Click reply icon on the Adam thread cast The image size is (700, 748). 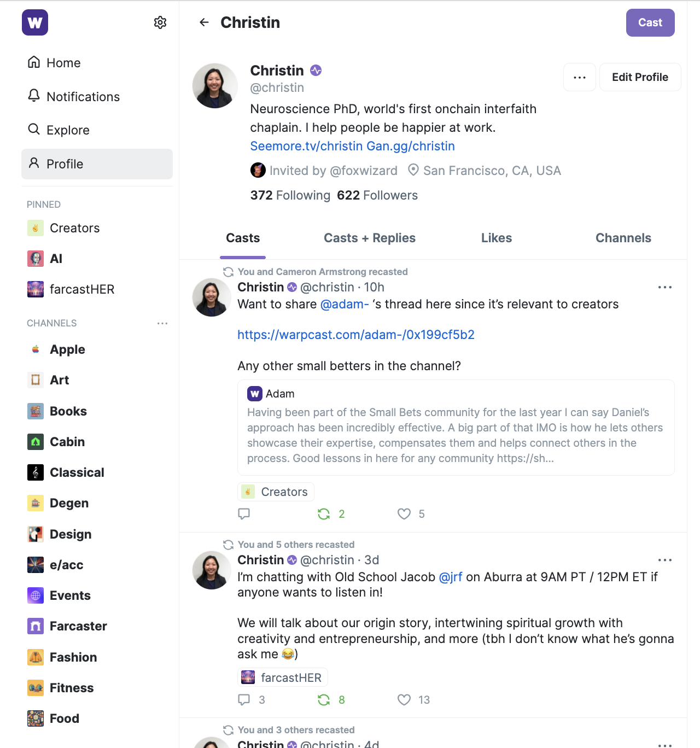coord(244,513)
